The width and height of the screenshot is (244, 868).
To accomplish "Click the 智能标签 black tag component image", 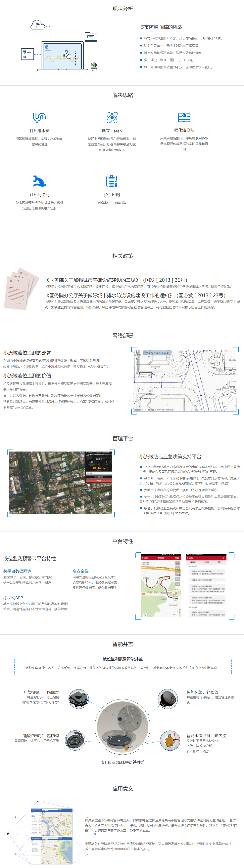I will click(x=168, y=698).
